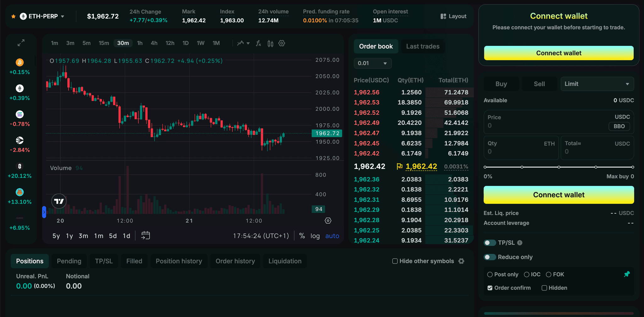Screen dimensions: 644x317
Task: Switch to the Last trades tab
Action: click(x=423, y=46)
